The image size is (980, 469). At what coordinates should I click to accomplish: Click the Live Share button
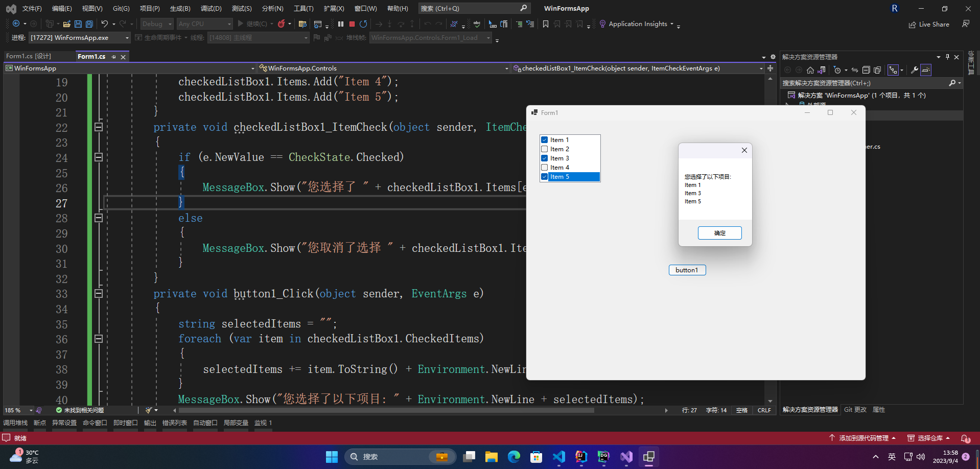click(x=929, y=25)
